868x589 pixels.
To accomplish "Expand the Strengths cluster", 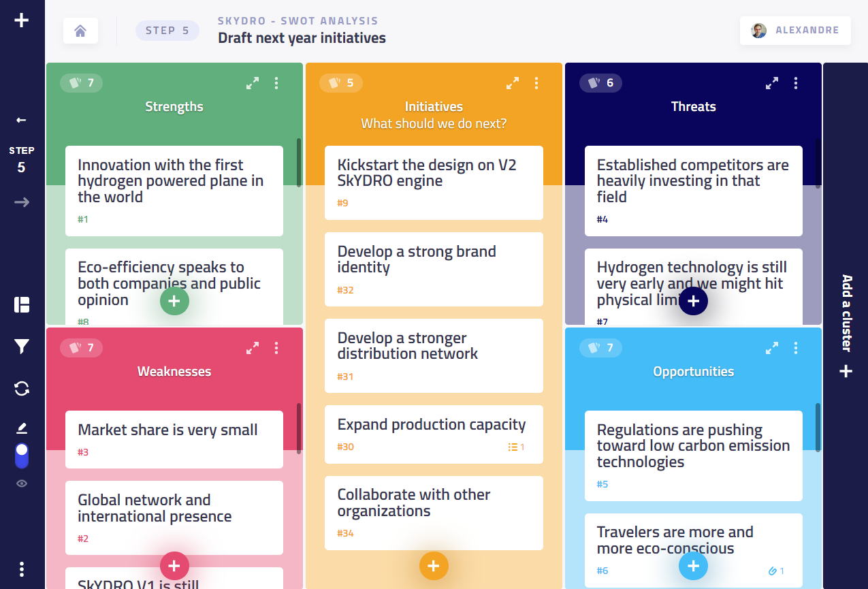I will tap(253, 83).
